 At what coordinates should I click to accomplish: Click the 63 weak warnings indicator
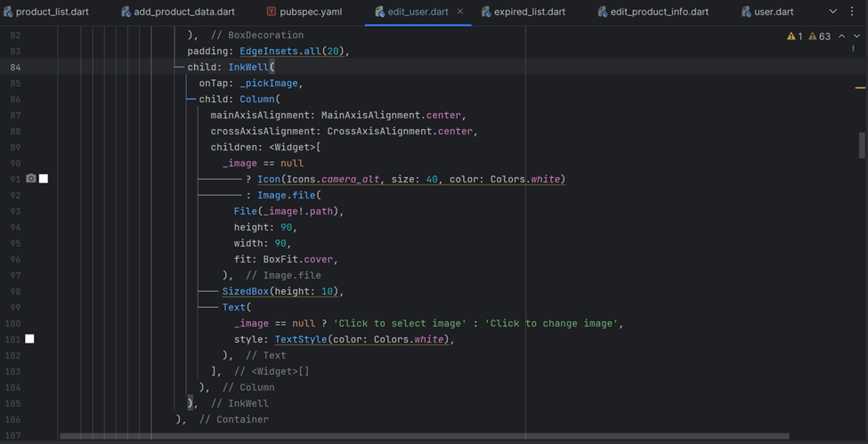[820, 36]
